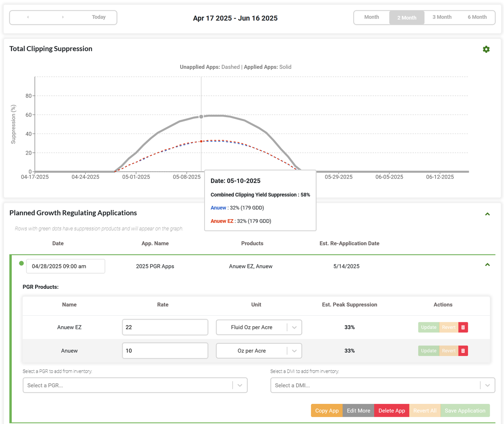Click Delete App button

391,411
